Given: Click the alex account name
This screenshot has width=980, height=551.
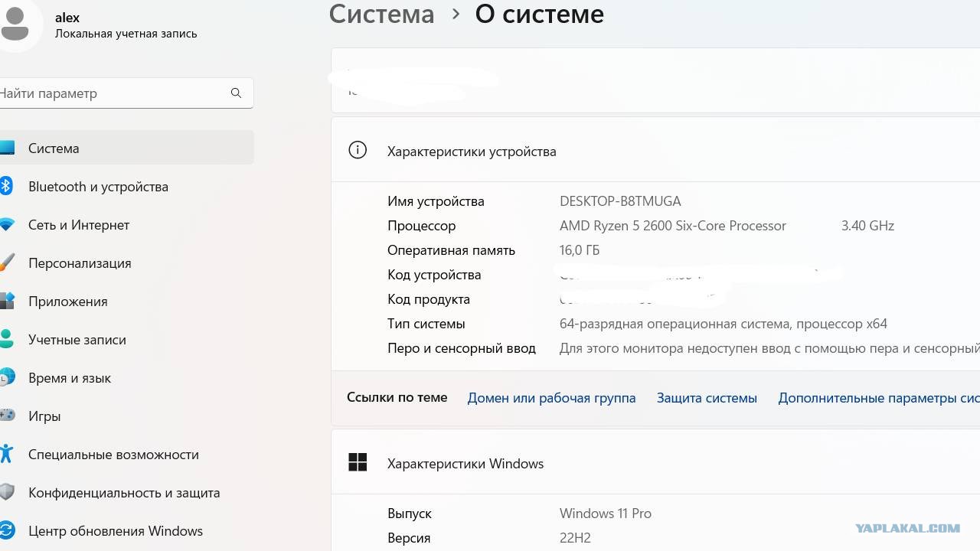Looking at the screenshot, I should coord(67,18).
